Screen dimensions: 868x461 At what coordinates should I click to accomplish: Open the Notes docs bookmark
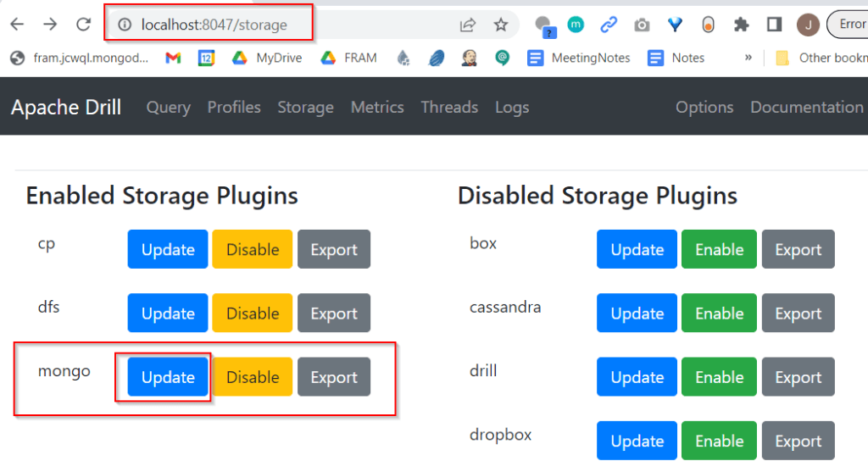point(676,58)
